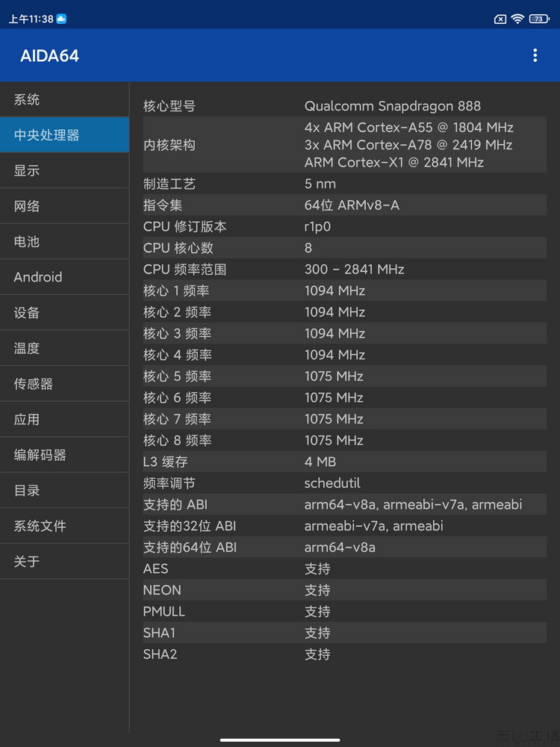Tap the battery indicator showing 73
Viewport: 560px width, 747px height.
(539, 19)
